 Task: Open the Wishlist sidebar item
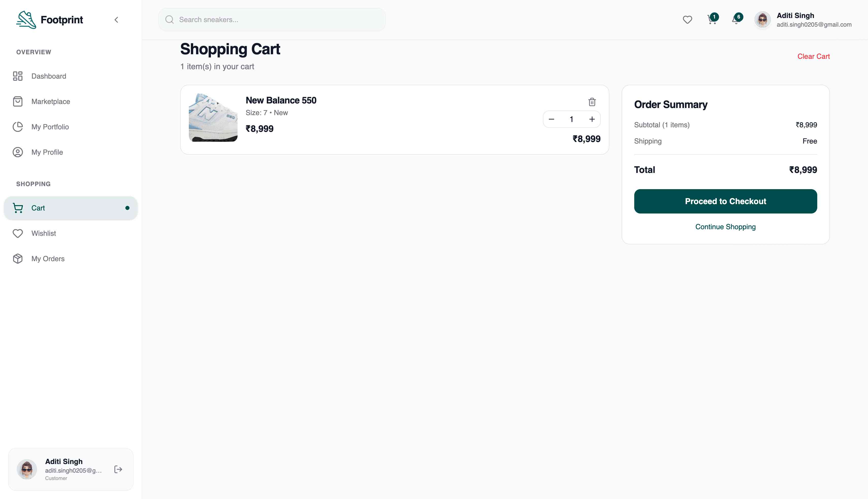(x=44, y=233)
